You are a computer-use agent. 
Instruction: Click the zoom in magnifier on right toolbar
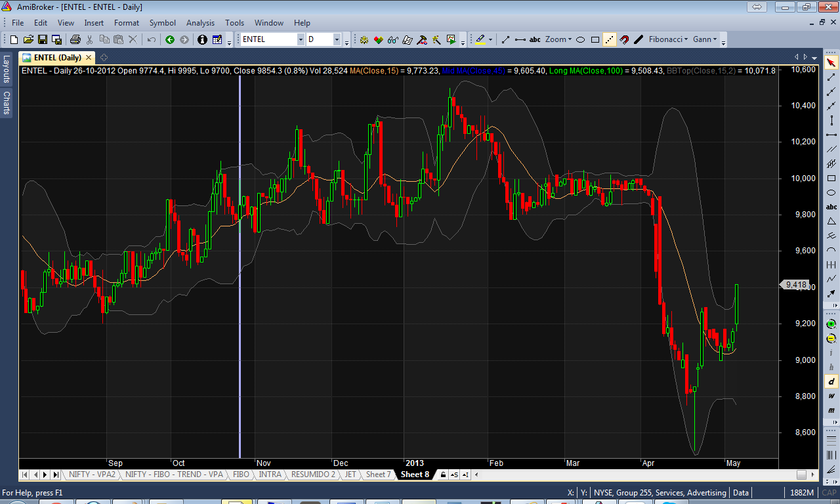tap(831, 324)
